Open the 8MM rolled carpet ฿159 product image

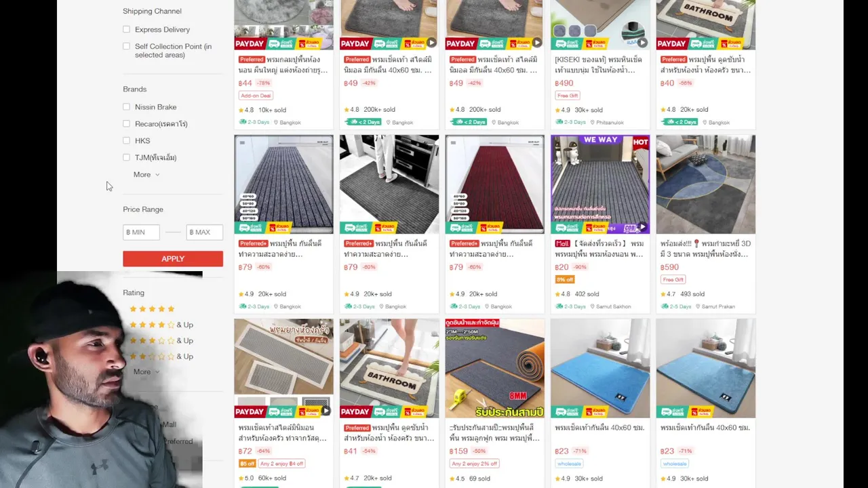click(x=494, y=369)
